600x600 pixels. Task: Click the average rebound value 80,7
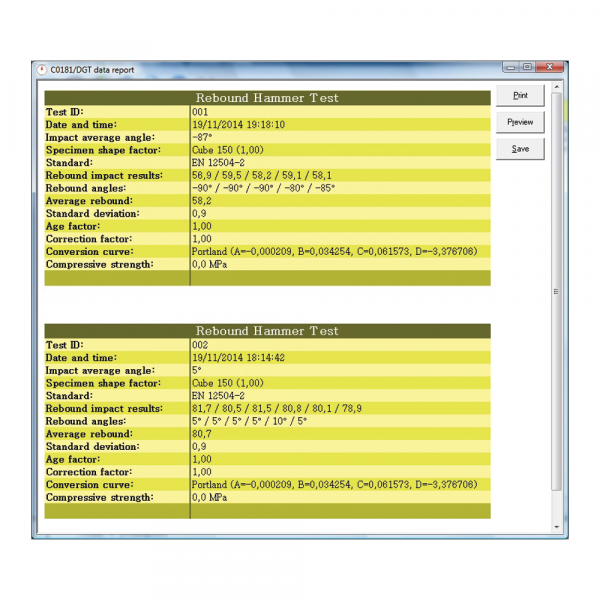pos(202,434)
